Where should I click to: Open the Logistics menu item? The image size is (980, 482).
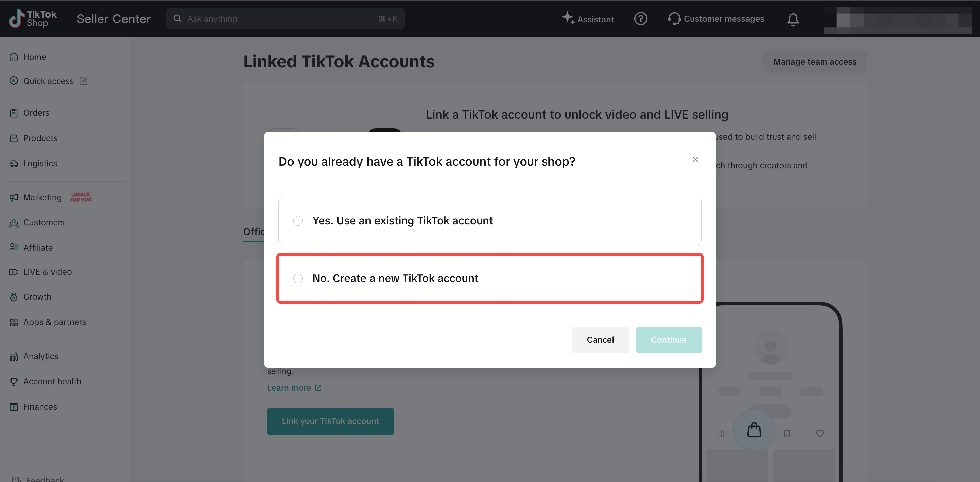click(x=40, y=164)
